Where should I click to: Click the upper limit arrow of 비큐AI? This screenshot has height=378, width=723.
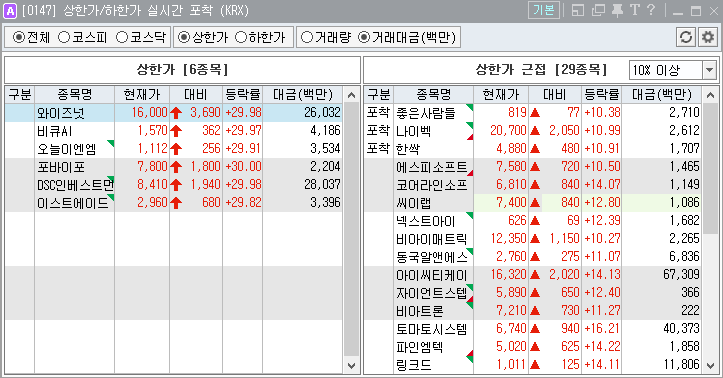176,131
